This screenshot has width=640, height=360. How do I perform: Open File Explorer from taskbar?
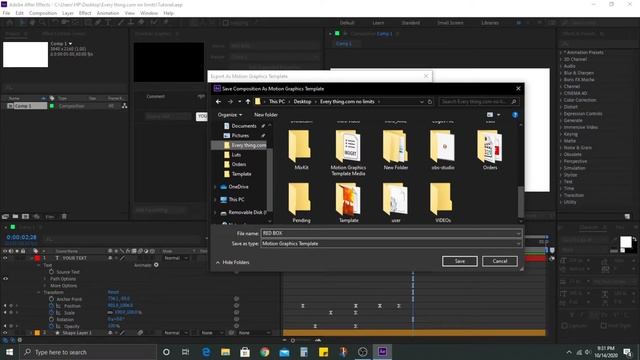[x=225, y=352]
